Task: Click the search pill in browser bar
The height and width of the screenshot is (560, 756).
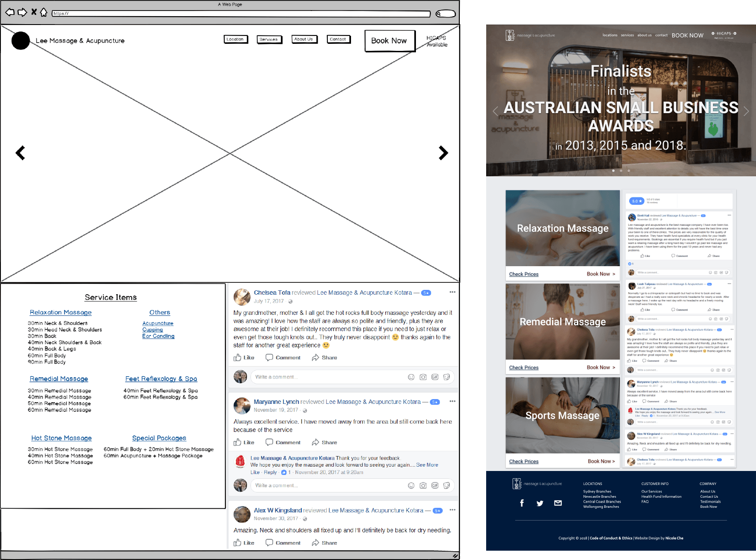Action: coord(445,14)
